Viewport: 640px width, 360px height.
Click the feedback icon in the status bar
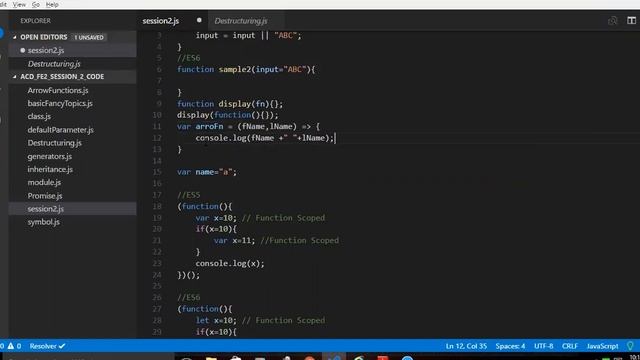point(631,346)
